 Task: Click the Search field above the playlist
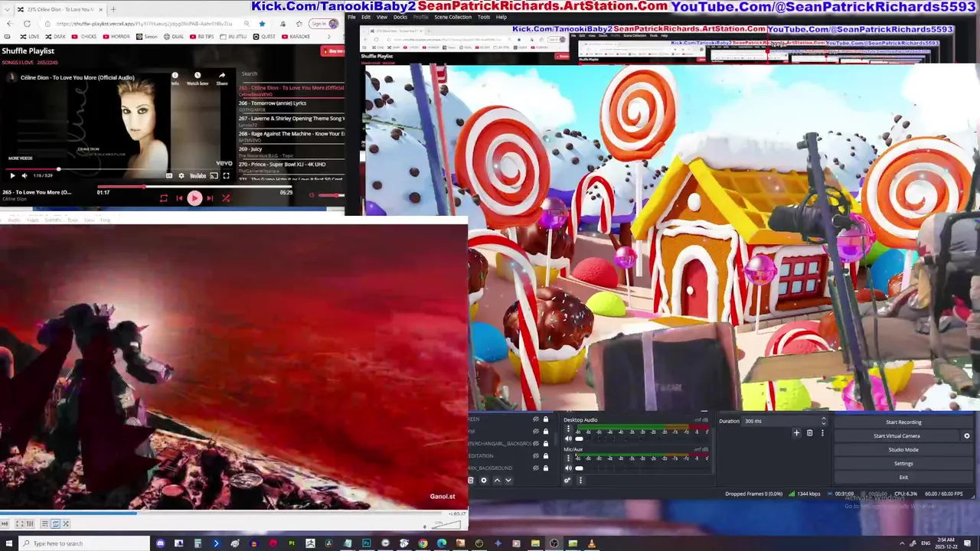[291, 74]
